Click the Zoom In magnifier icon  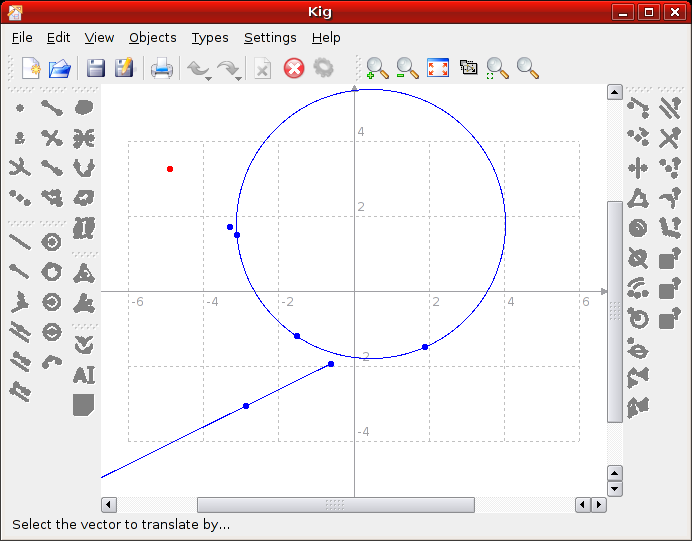pos(377,68)
